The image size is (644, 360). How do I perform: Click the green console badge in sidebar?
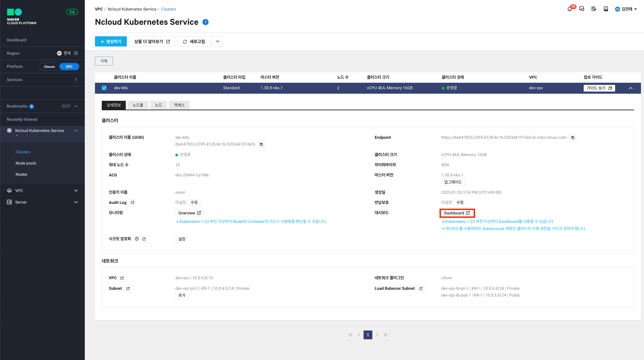coord(72,12)
